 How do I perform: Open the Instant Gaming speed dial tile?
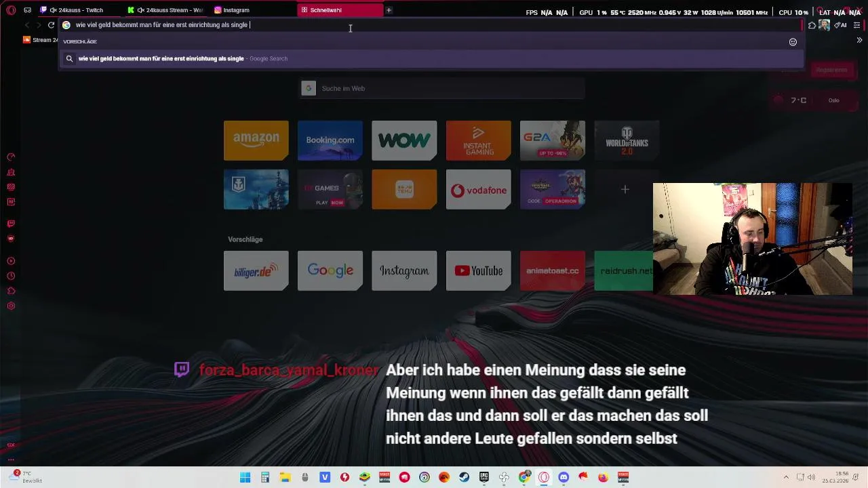point(479,140)
